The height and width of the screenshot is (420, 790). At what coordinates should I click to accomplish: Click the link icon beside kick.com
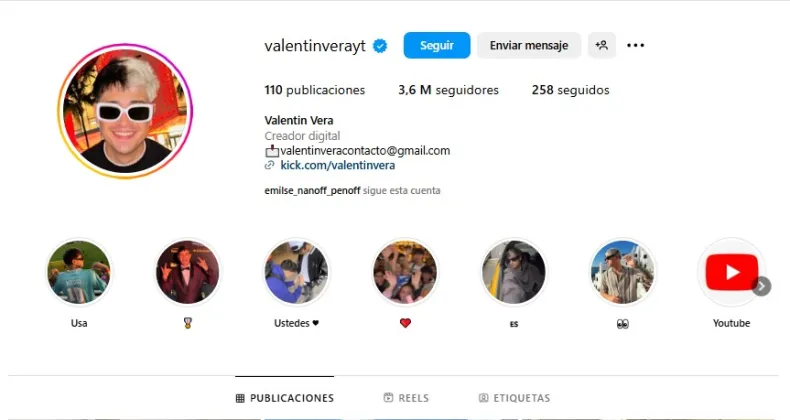click(270, 165)
